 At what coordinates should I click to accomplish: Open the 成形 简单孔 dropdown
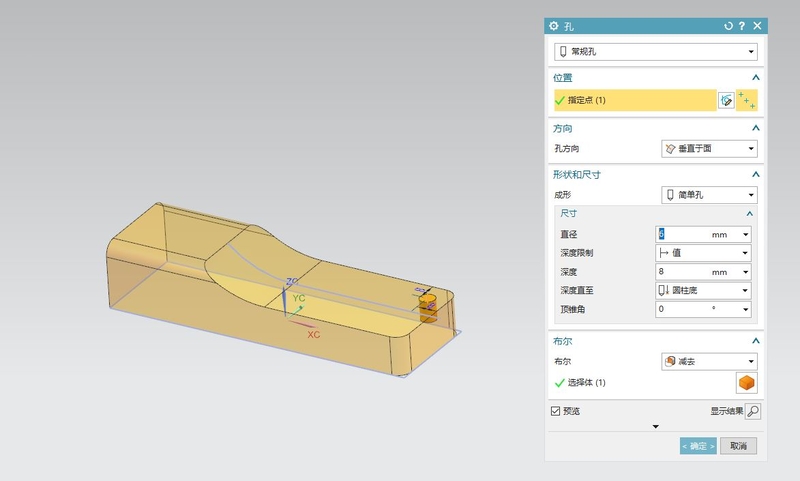tap(709, 195)
